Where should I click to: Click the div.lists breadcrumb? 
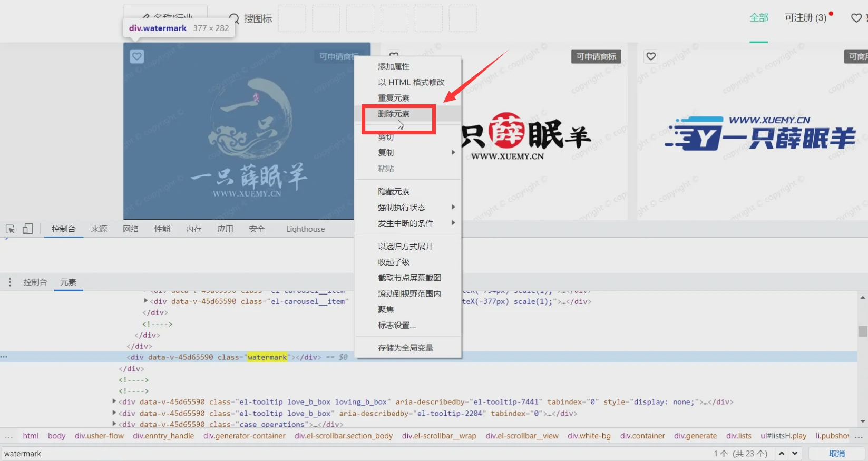click(x=739, y=436)
